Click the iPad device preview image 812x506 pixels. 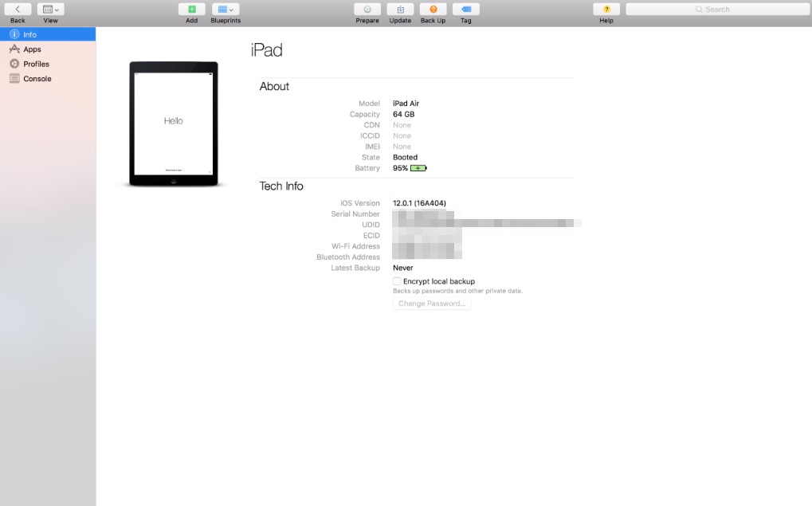point(174,124)
